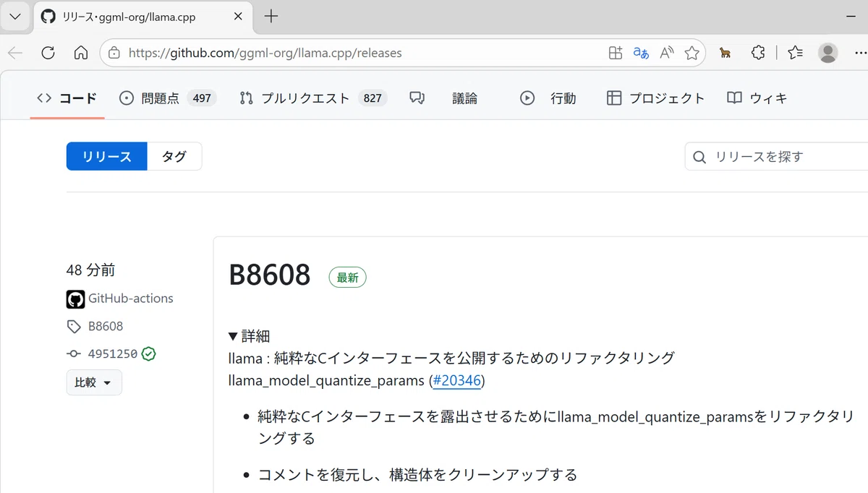Screen dimensions: 868x493
Task: Switch to the コード tab
Action: coord(67,98)
